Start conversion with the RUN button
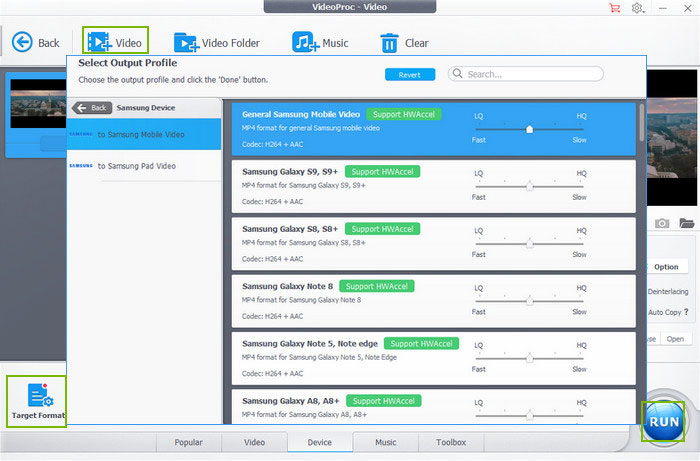Viewport: 700px width, 461px height. (663, 421)
